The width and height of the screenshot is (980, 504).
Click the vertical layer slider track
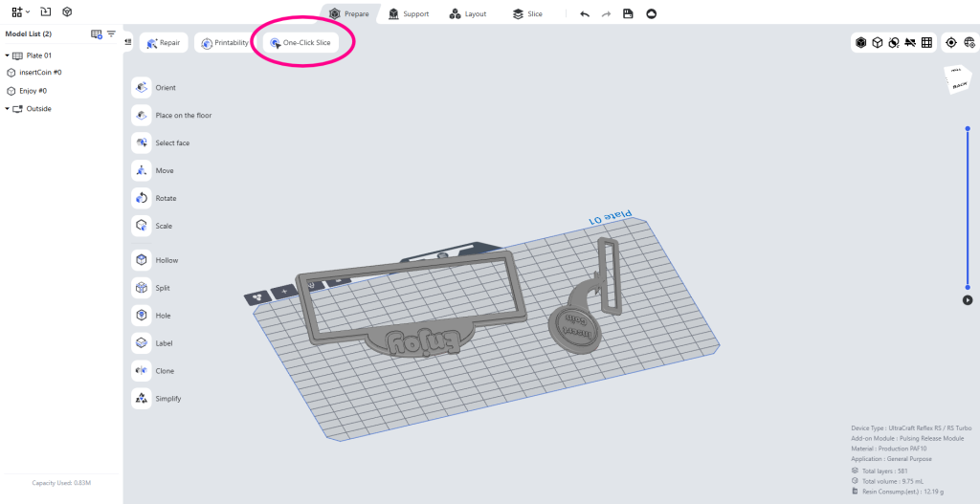point(968,210)
